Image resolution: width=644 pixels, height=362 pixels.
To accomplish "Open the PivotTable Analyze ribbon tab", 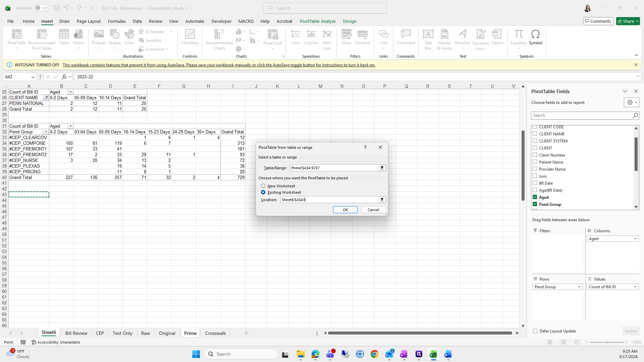I will click(x=317, y=21).
